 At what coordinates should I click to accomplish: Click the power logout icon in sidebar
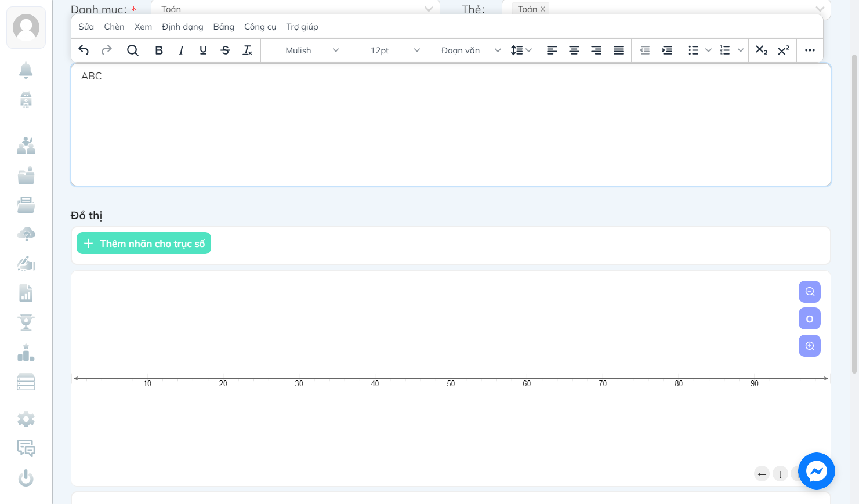tap(26, 478)
